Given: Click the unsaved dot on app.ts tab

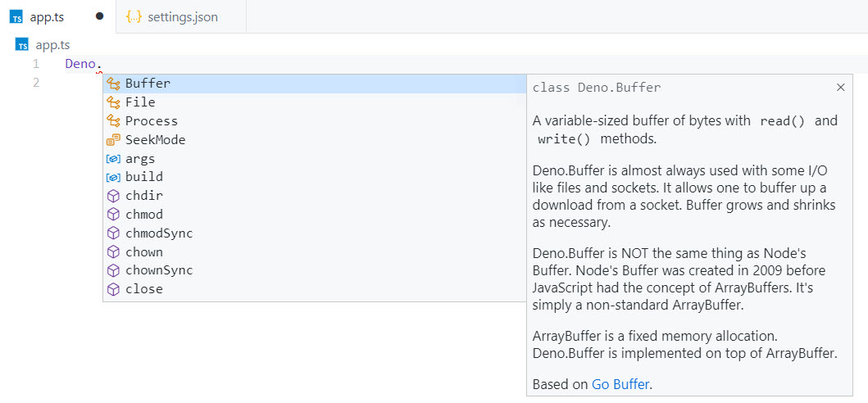Looking at the screenshot, I should [99, 16].
